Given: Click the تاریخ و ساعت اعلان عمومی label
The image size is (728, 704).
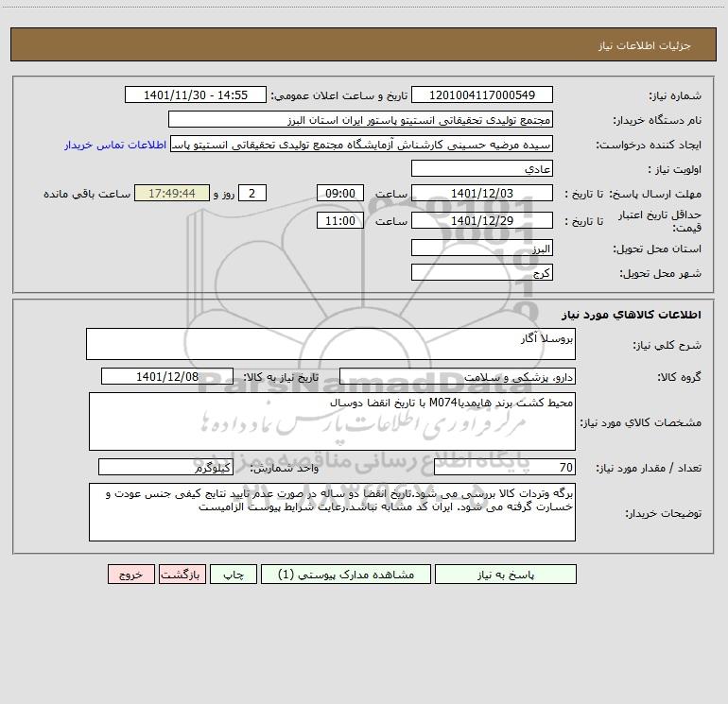Looking at the screenshot, I should coord(339,95).
